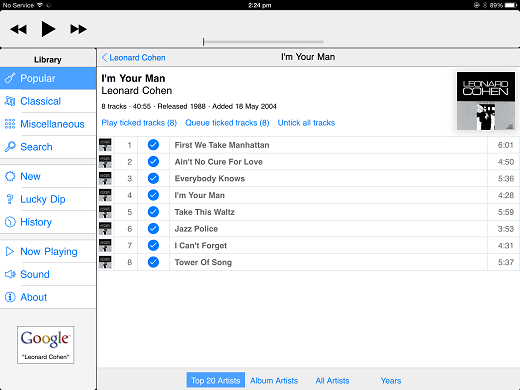Open the Google "Leonard Cohen" search button
Screen dimensions: 520x390
[x=46, y=345]
